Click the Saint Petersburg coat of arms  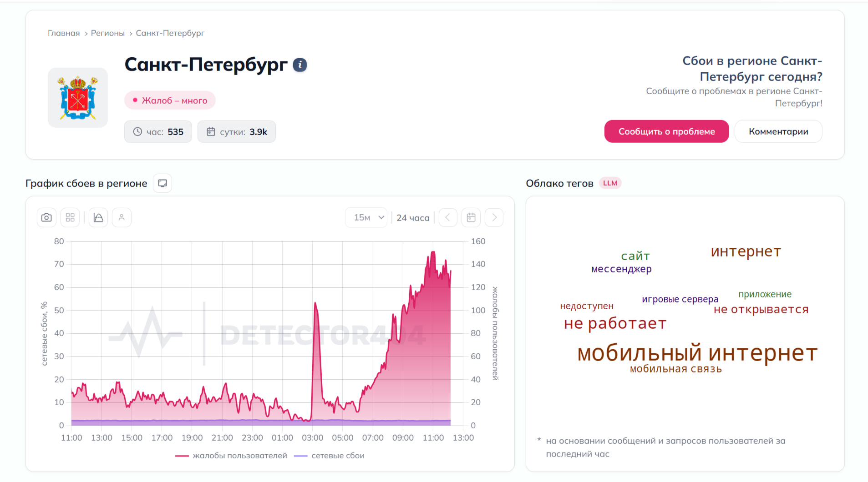78,98
